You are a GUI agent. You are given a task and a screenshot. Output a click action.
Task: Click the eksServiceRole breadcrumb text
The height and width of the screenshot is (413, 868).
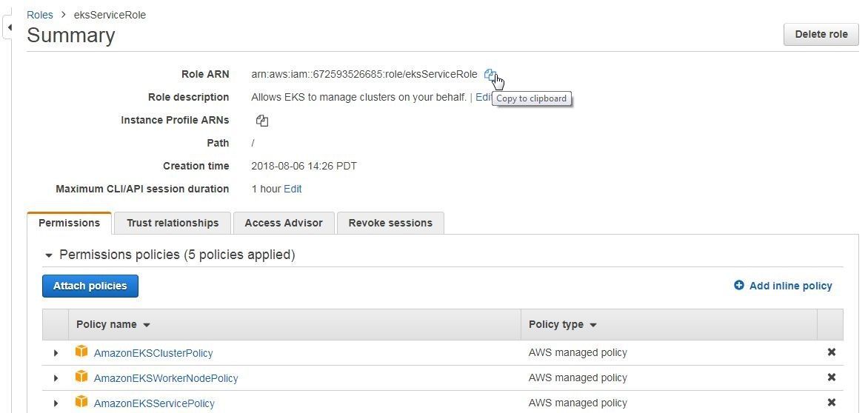[110, 15]
